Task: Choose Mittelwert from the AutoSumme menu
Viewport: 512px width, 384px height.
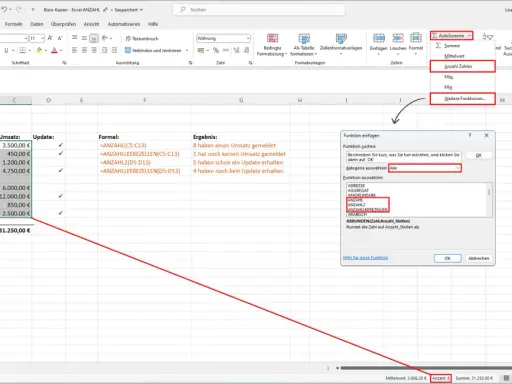Action: click(x=462, y=56)
